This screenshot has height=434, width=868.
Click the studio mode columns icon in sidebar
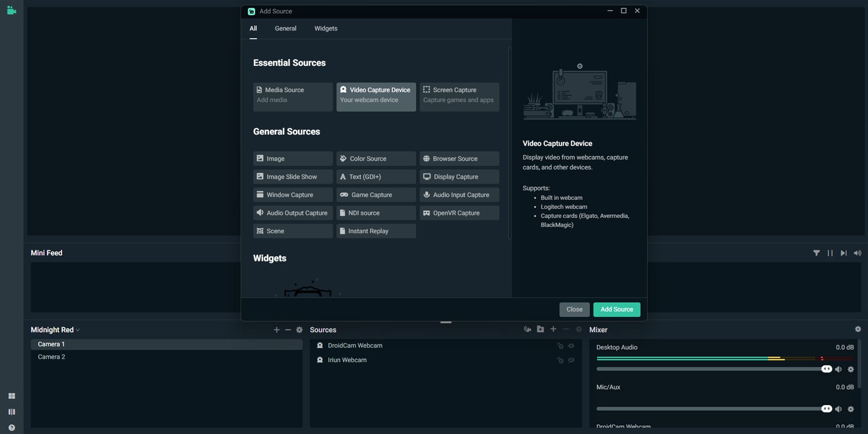(x=11, y=412)
